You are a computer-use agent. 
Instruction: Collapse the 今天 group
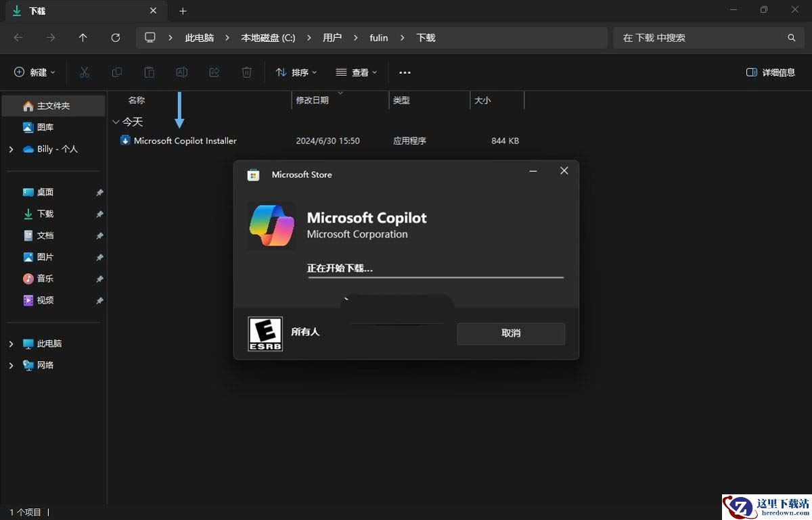[x=116, y=122]
